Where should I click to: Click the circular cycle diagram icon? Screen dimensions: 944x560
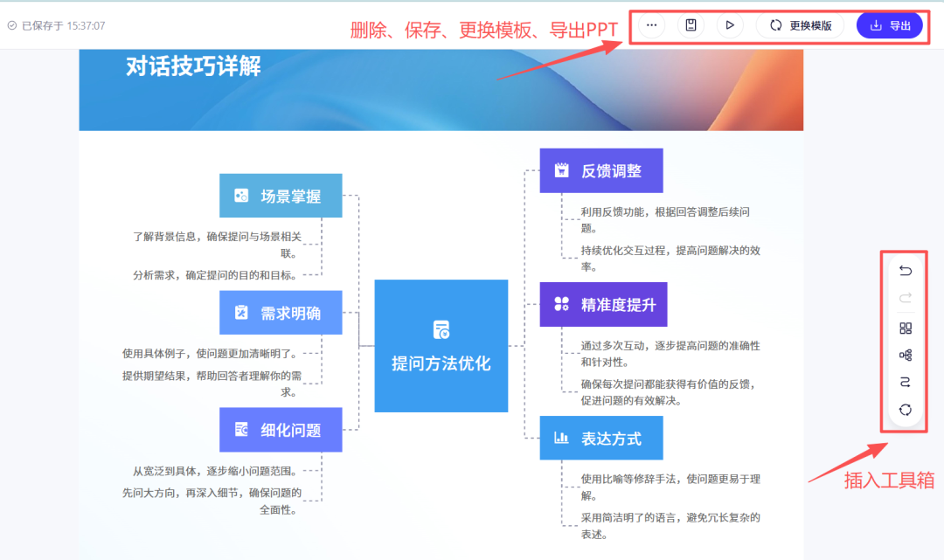pos(906,409)
